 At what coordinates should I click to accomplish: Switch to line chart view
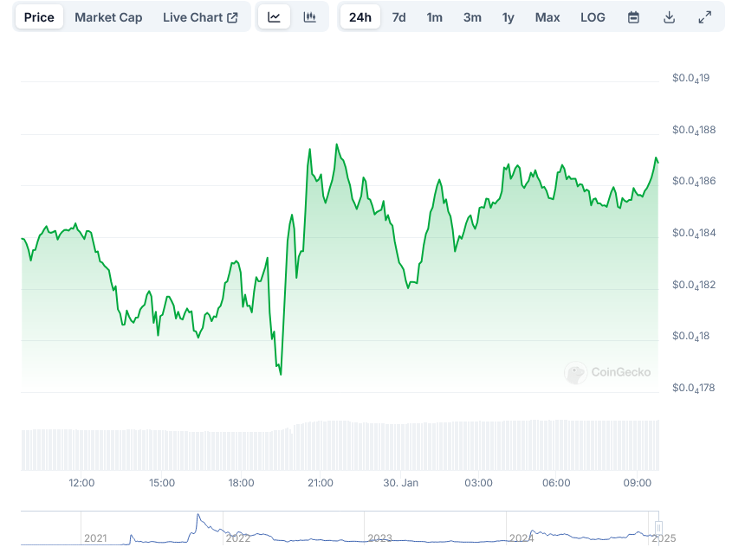click(x=275, y=17)
